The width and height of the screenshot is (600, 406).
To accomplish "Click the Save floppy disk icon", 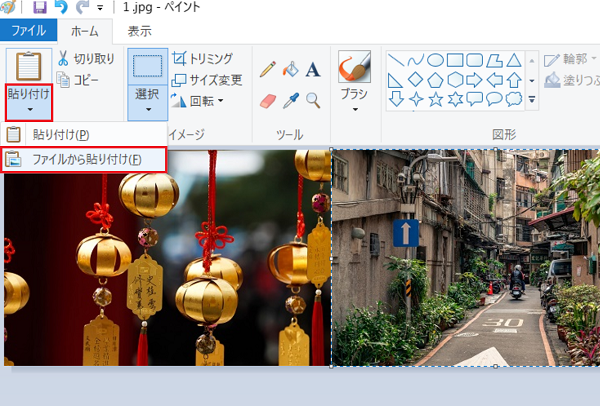I will tap(40, 7).
